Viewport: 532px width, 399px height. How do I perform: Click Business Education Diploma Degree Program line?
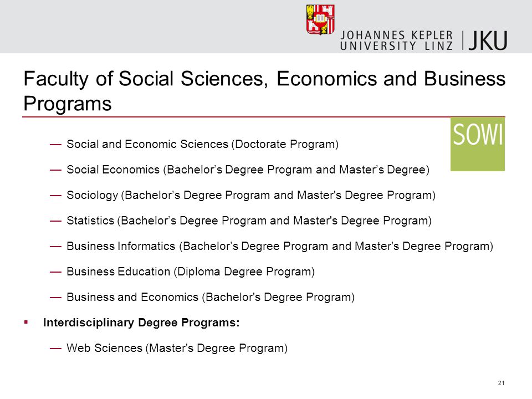click(x=191, y=272)
